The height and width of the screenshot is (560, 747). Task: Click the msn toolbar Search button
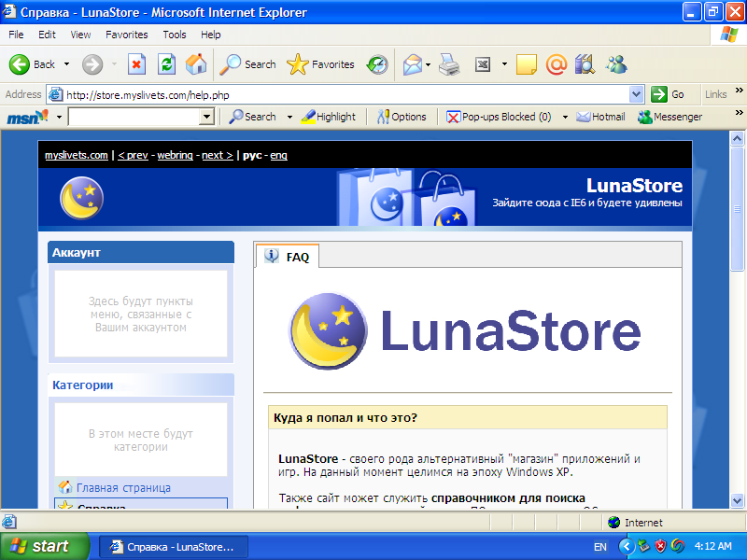click(x=252, y=117)
